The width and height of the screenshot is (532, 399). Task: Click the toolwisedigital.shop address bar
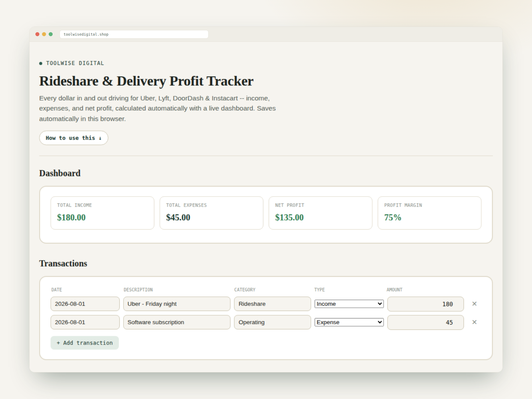point(134,34)
